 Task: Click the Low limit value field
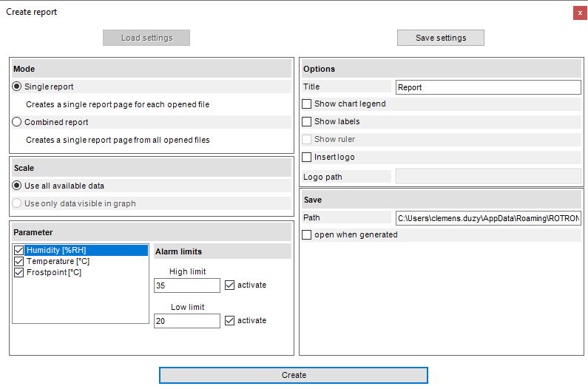[x=186, y=321]
